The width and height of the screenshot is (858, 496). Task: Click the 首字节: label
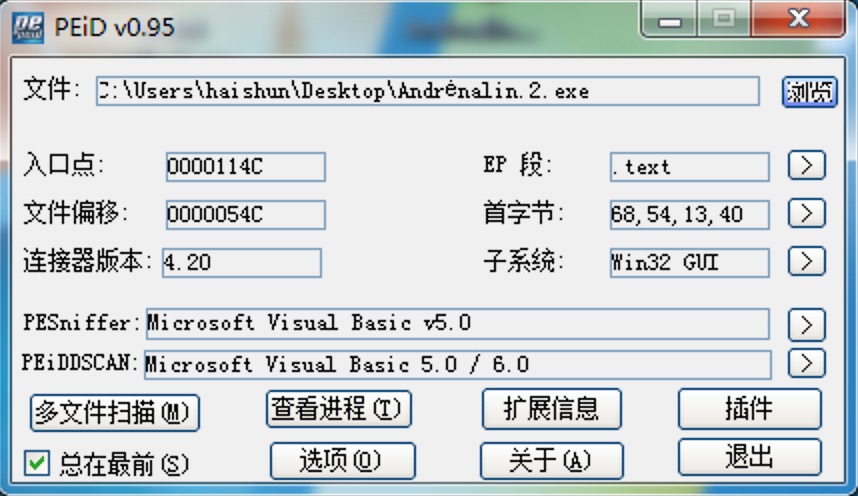point(524,213)
